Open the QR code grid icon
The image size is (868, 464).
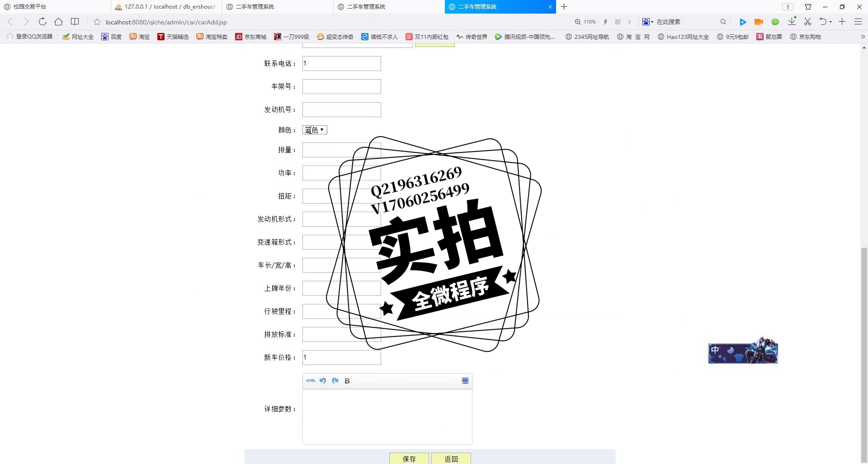[x=618, y=22]
